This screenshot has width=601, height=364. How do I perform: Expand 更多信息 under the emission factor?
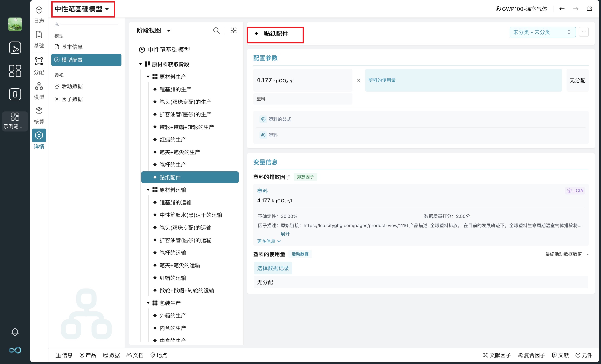pos(269,241)
